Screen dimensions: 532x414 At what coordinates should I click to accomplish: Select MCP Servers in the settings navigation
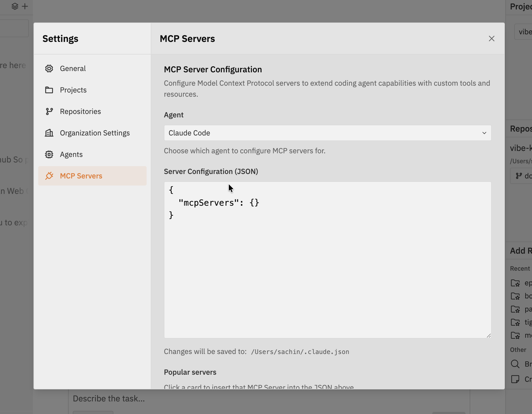point(81,176)
